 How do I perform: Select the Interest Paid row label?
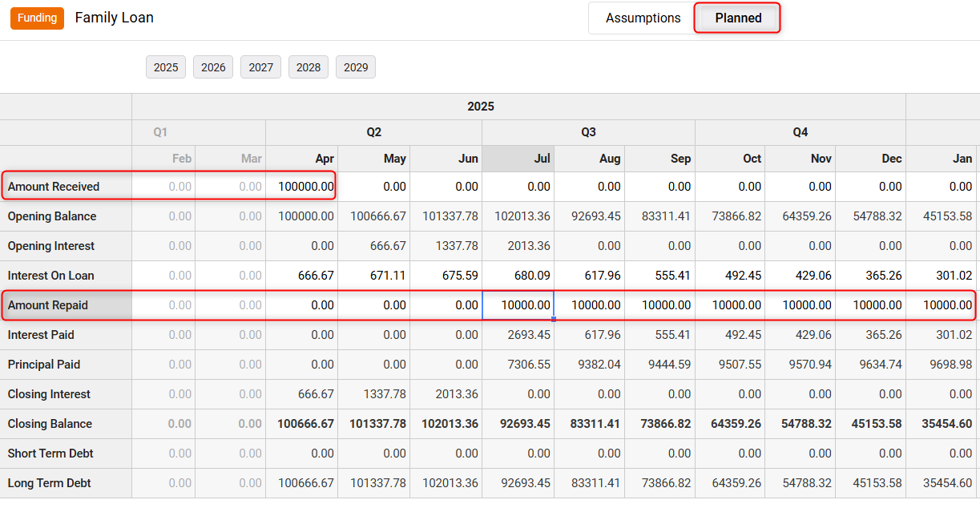pos(66,335)
